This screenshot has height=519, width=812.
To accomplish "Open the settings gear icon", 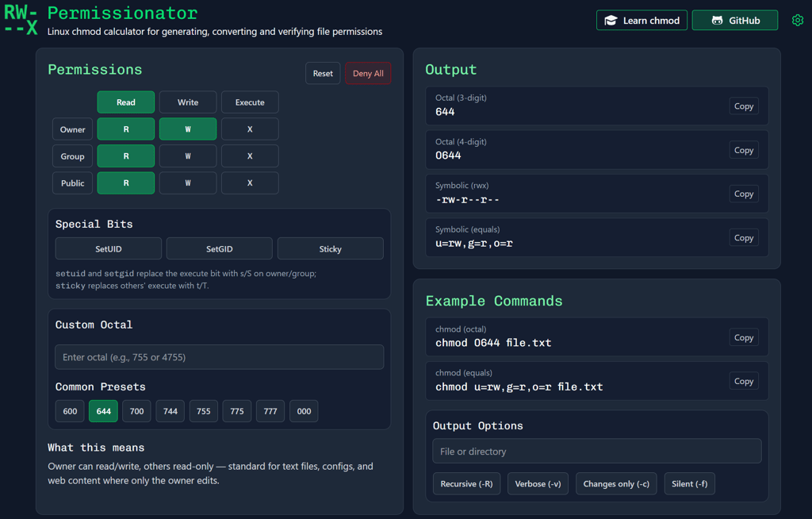I will [x=798, y=20].
